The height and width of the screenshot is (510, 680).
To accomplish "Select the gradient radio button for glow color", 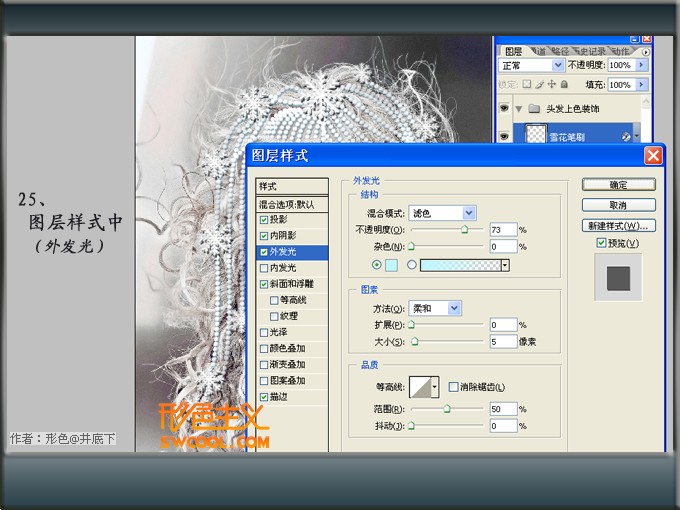I will click(412, 265).
